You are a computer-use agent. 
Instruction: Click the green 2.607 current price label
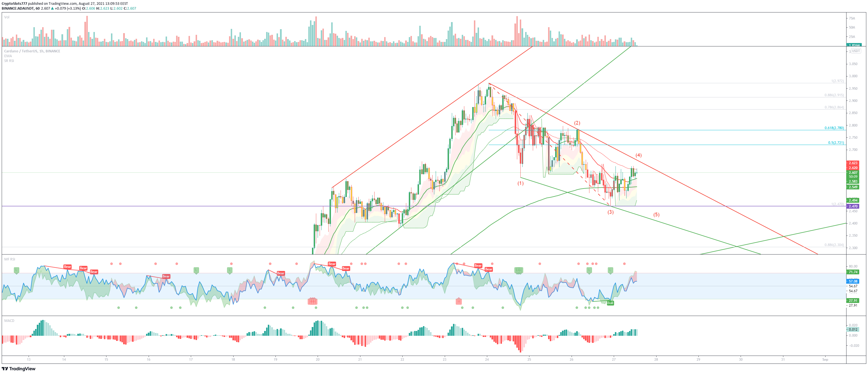click(x=853, y=172)
